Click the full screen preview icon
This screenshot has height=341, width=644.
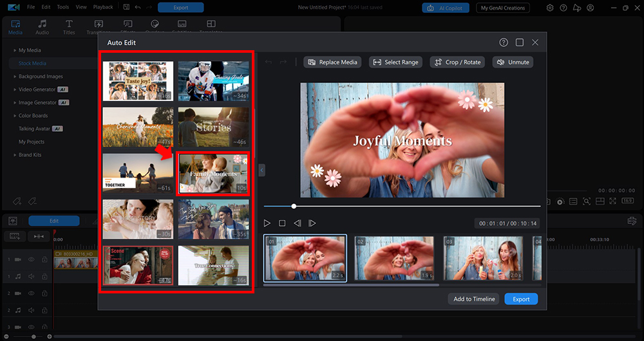613,201
